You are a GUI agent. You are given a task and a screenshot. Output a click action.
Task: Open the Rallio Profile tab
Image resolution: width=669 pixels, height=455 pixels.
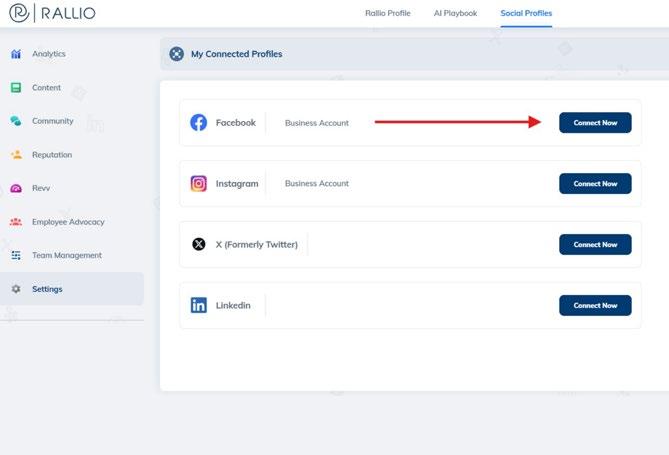click(387, 13)
